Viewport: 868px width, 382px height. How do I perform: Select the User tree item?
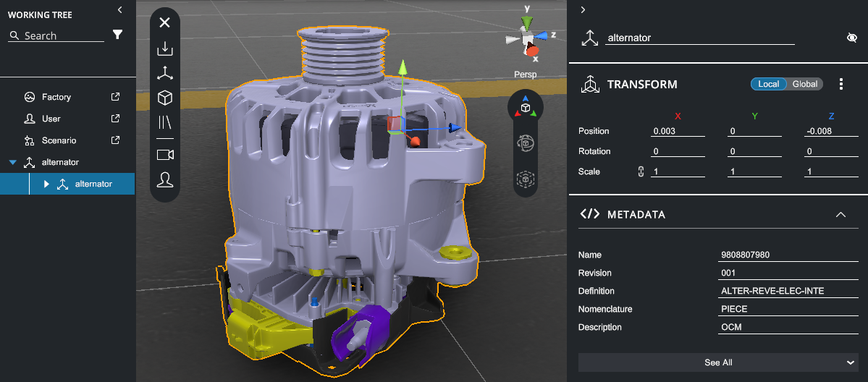51,119
